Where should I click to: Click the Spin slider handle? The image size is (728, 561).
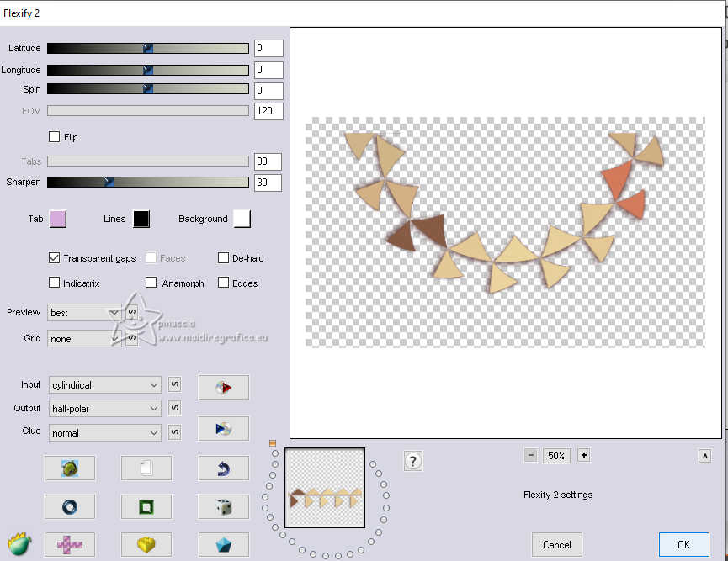click(147, 88)
